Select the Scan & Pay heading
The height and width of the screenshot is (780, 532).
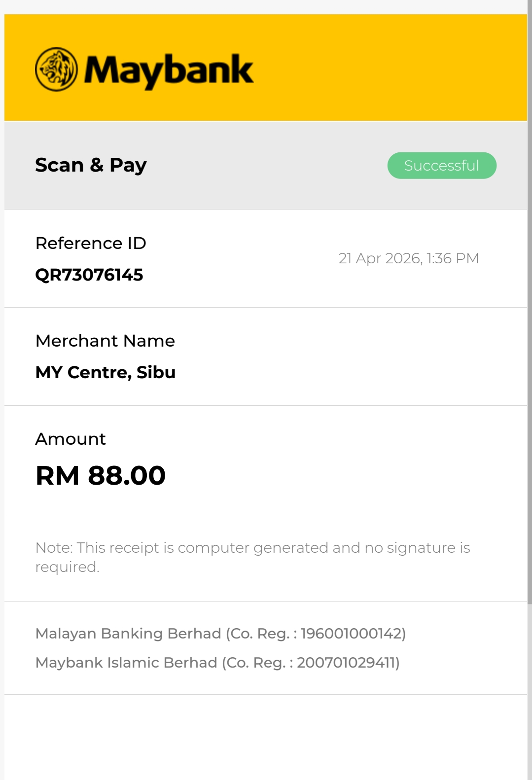91,165
